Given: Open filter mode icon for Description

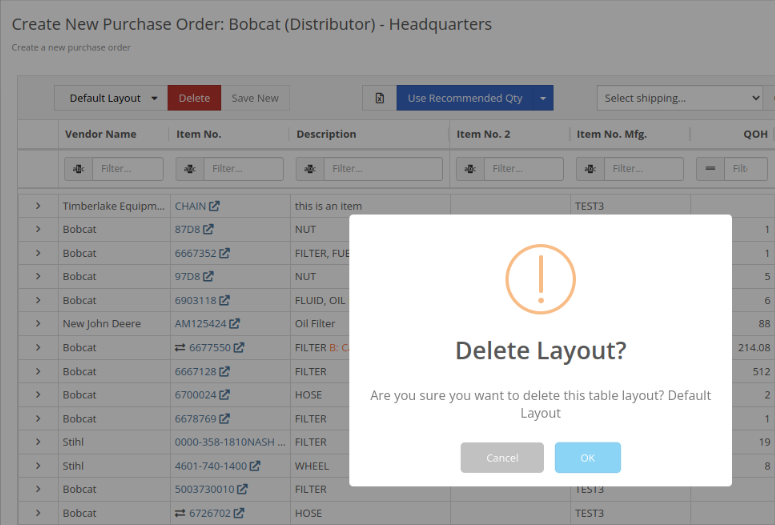Looking at the screenshot, I should pos(310,169).
